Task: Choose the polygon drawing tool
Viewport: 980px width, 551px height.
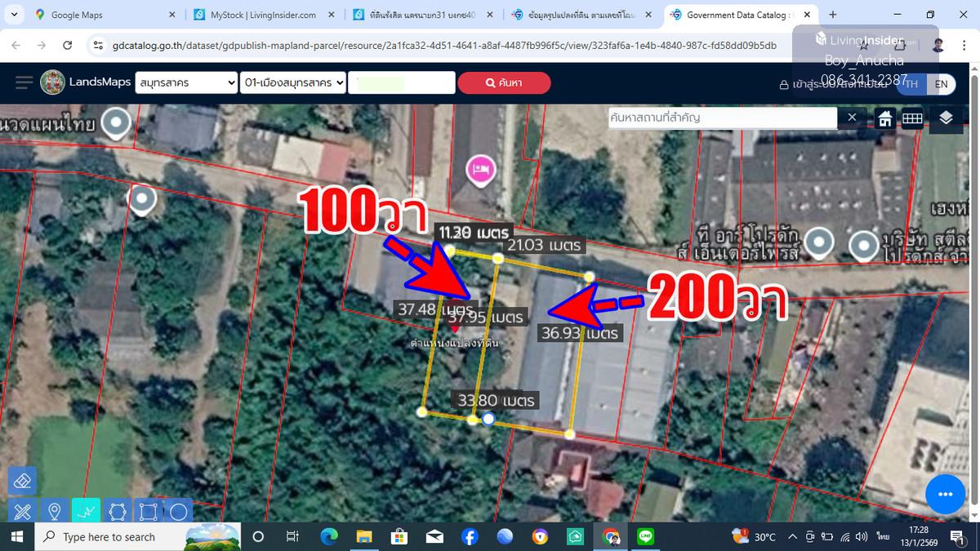Action: [x=117, y=512]
